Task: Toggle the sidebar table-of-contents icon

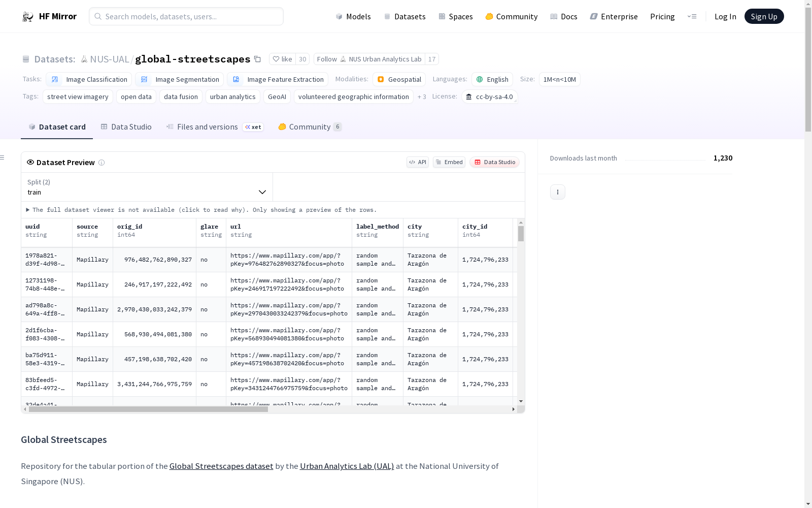Action: click(3, 157)
